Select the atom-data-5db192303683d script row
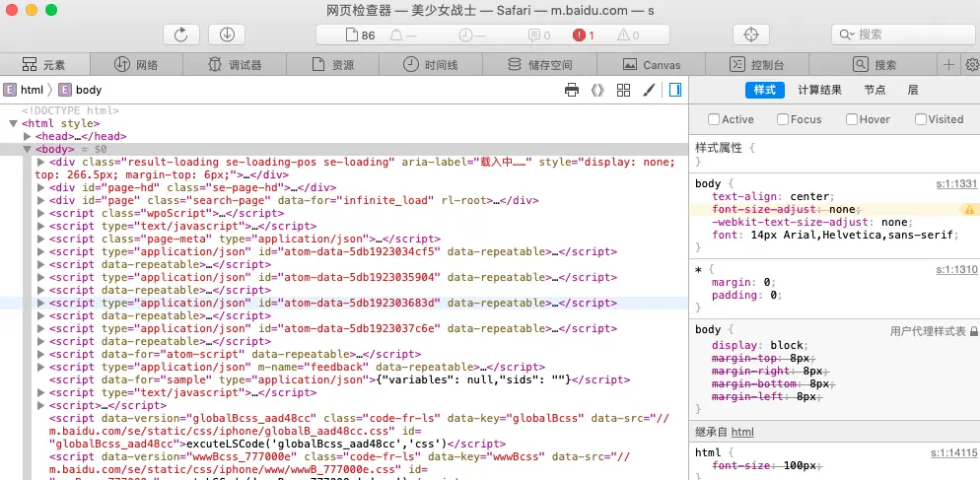The image size is (980, 480). coord(344,304)
